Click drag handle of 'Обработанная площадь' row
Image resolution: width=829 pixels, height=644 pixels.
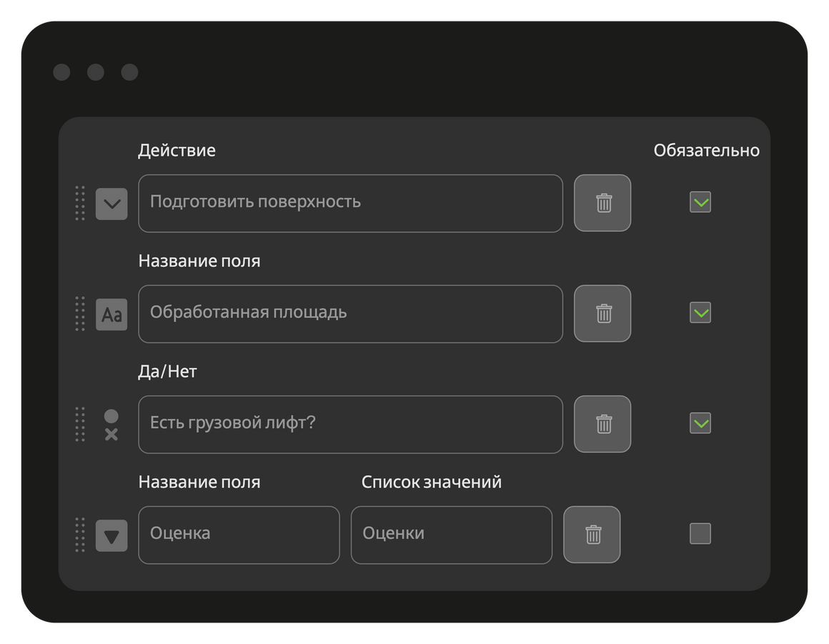point(80,314)
